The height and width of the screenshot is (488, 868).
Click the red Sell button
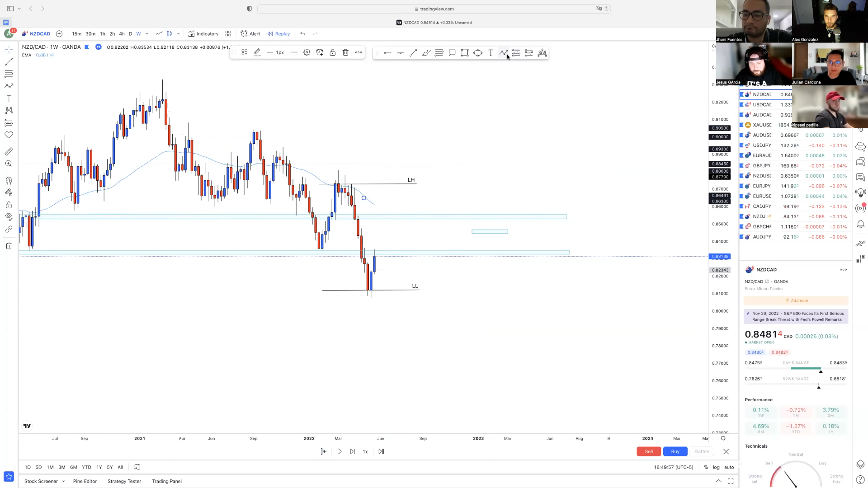point(648,451)
